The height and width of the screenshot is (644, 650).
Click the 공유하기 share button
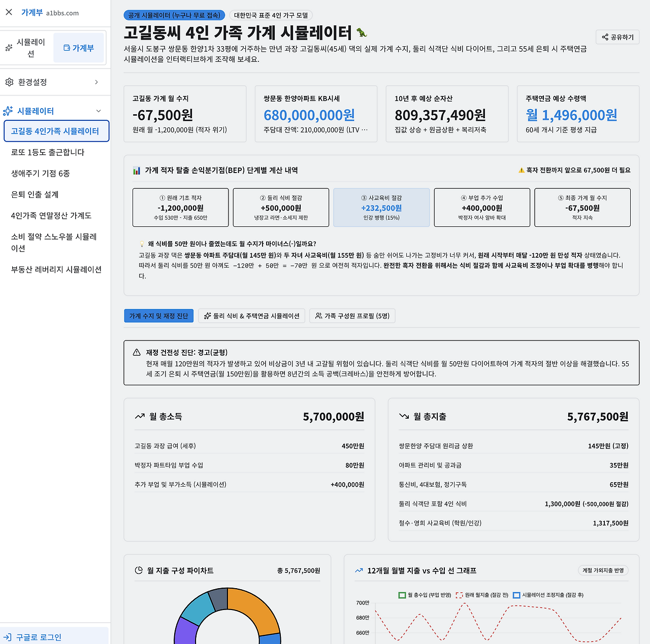[617, 37]
